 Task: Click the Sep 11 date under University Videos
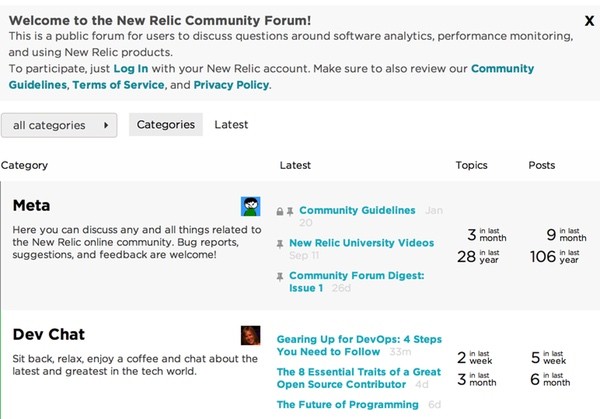(304, 255)
